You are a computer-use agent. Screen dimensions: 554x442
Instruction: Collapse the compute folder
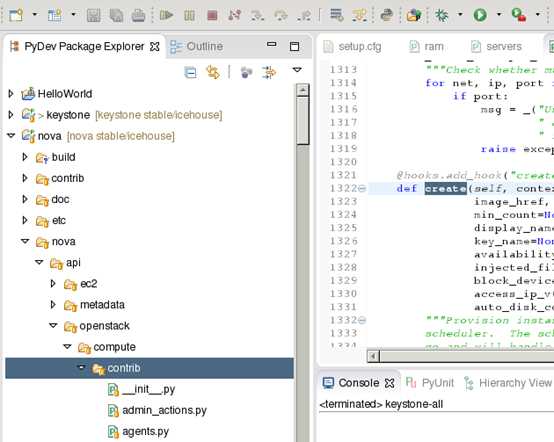tap(67, 347)
